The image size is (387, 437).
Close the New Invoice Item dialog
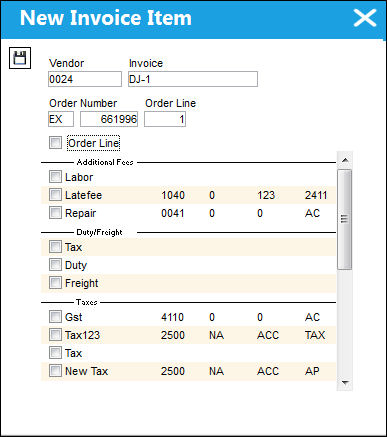[x=365, y=18]
